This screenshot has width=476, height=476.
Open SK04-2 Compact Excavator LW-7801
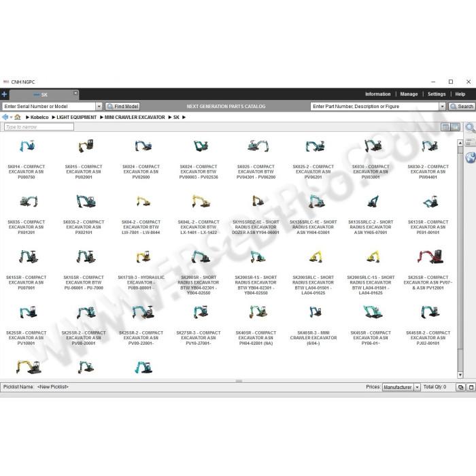click(x=141, y=214)
